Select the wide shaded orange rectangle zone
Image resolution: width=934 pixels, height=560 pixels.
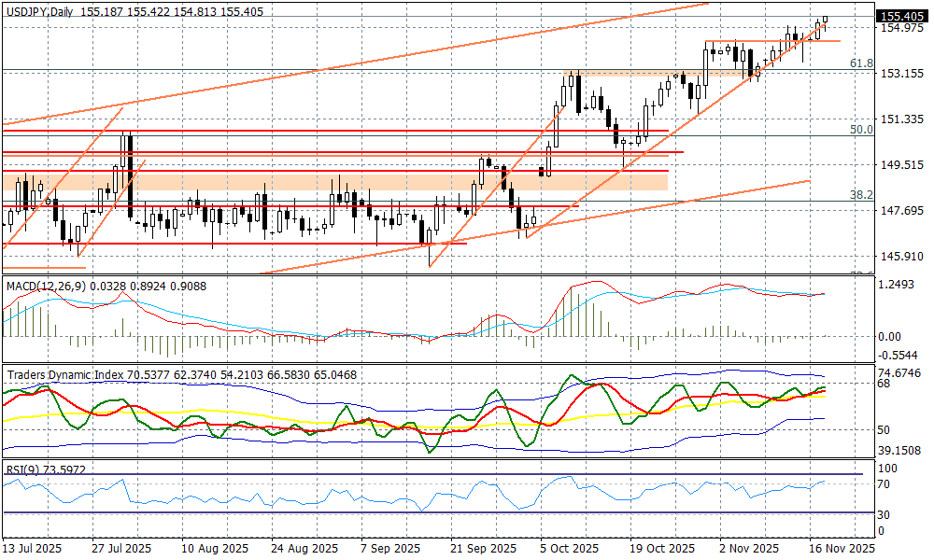334,180
